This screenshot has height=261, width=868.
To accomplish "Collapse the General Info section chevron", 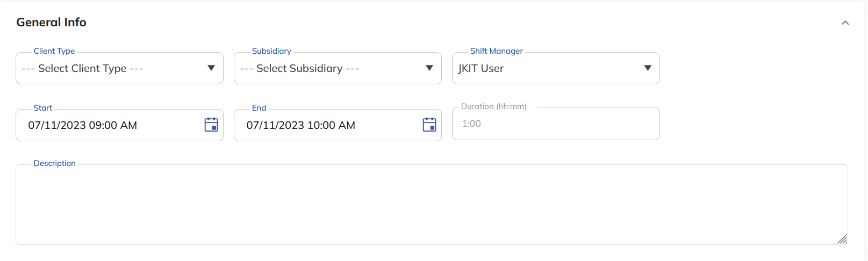I will pyautogui.click(x=845, y=23).
